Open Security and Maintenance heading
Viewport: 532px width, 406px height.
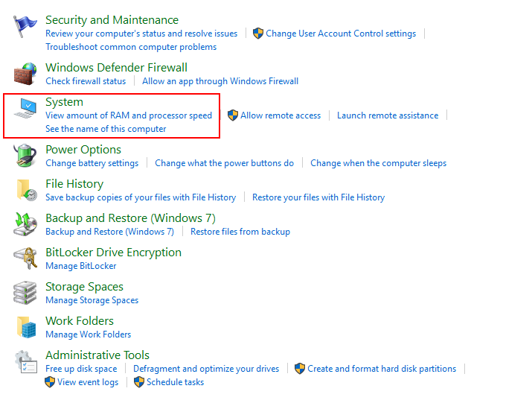tap(112, 20)
